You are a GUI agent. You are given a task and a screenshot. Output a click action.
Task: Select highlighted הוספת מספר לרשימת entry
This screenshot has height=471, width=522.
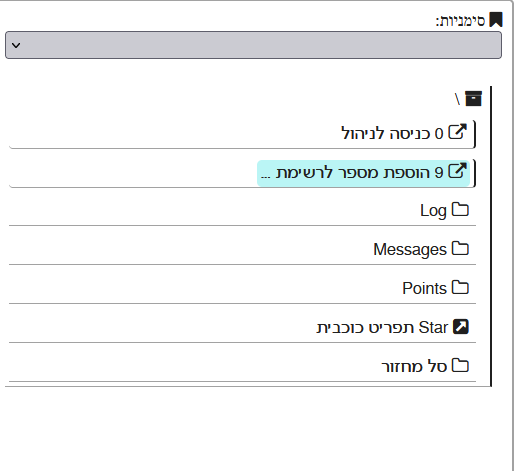pyautogui.click(x=363, y=173)
